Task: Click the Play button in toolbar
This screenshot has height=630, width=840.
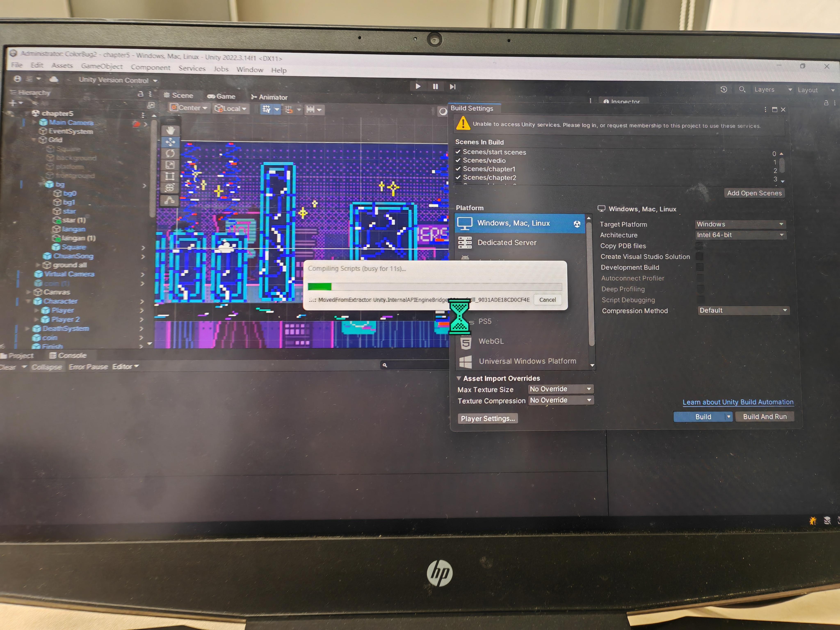Action: [418, 86]
